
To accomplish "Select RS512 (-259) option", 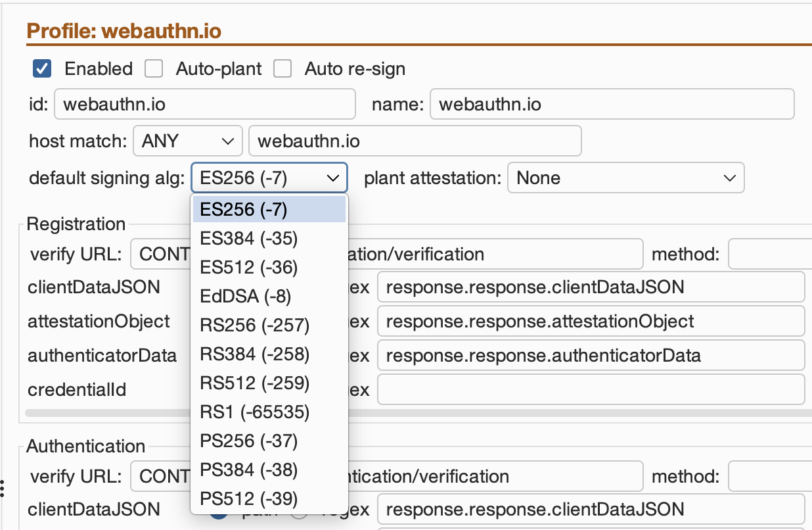I will tap(269, 383).
